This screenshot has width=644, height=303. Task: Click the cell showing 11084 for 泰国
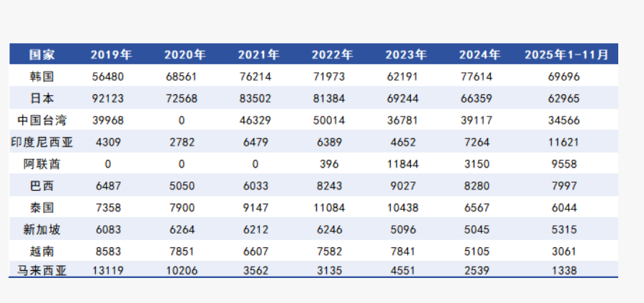pos(328,207)
